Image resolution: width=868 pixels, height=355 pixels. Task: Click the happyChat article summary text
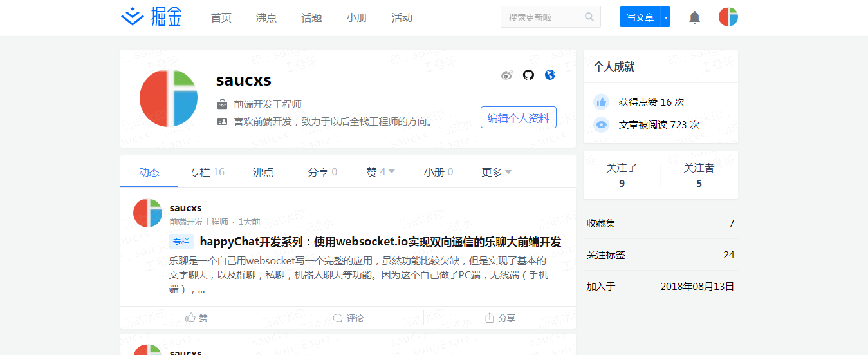tap(359, 275)
